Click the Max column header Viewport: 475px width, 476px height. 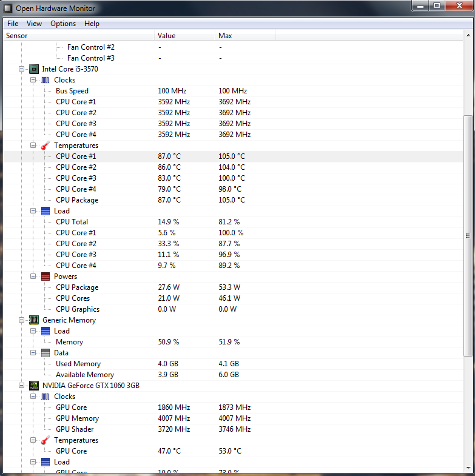click(x=246, y=36)
